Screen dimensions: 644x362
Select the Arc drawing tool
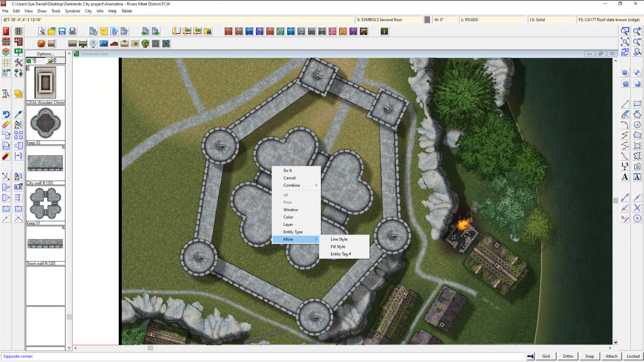(625, 125)
